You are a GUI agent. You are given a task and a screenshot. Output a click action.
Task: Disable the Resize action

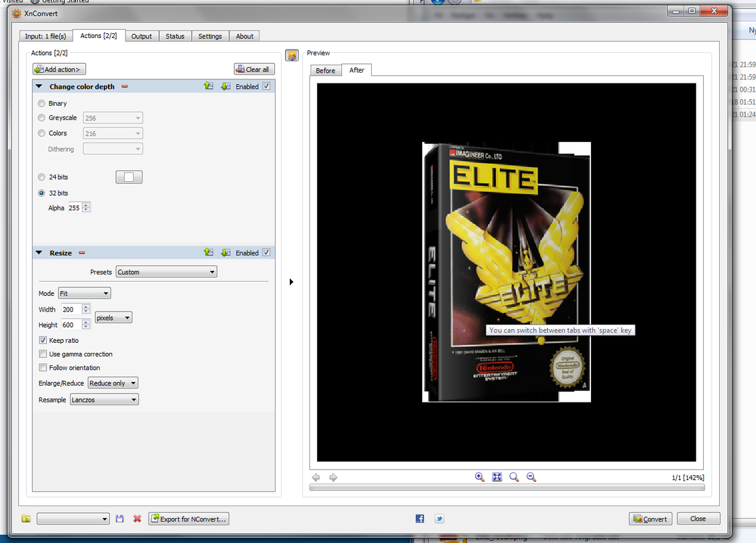266,252
